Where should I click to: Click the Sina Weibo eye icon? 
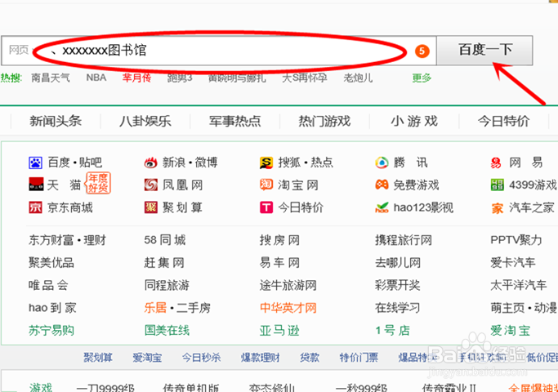(x=150, y=163)
